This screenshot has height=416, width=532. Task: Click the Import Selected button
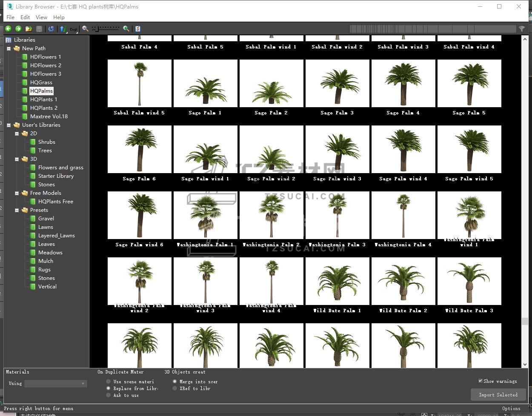click(x=498, y=395)
